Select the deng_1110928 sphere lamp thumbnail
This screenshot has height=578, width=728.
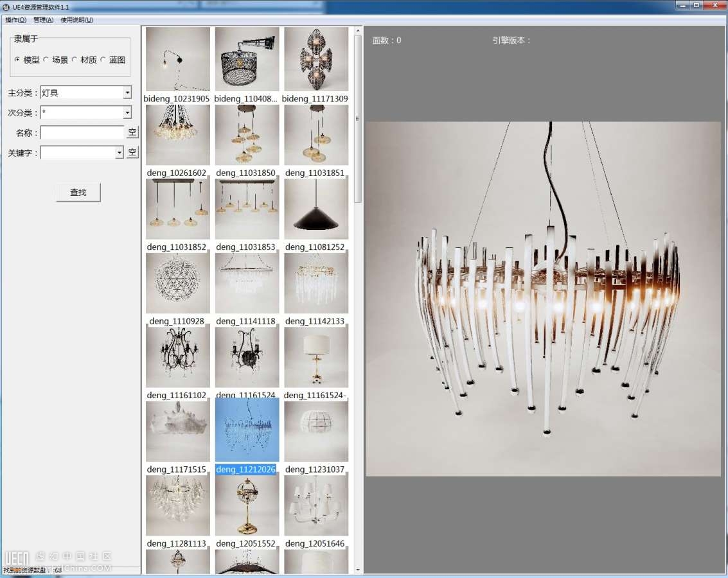click(177, 283)
